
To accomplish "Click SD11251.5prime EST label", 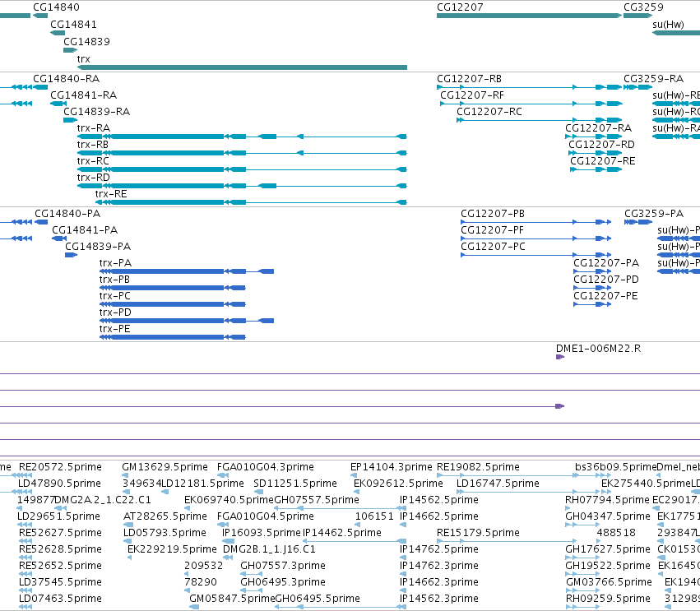I will pyautogui.click(x=295, y=484).
